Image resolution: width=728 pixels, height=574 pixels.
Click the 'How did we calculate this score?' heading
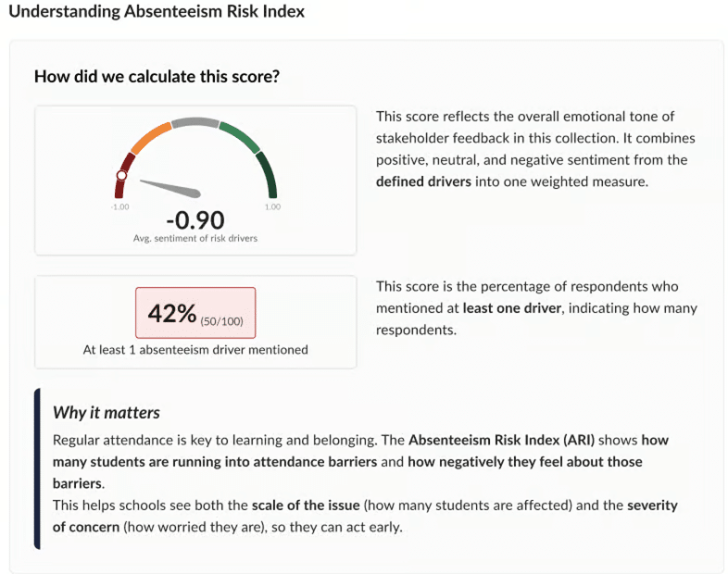pos(157,76)
